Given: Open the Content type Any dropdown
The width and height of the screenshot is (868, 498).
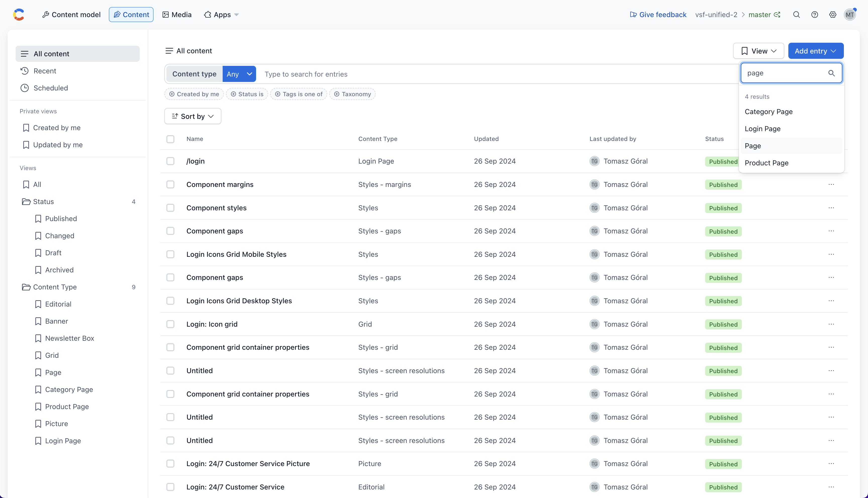Looking at the screenshot, I should click(239, 74).
